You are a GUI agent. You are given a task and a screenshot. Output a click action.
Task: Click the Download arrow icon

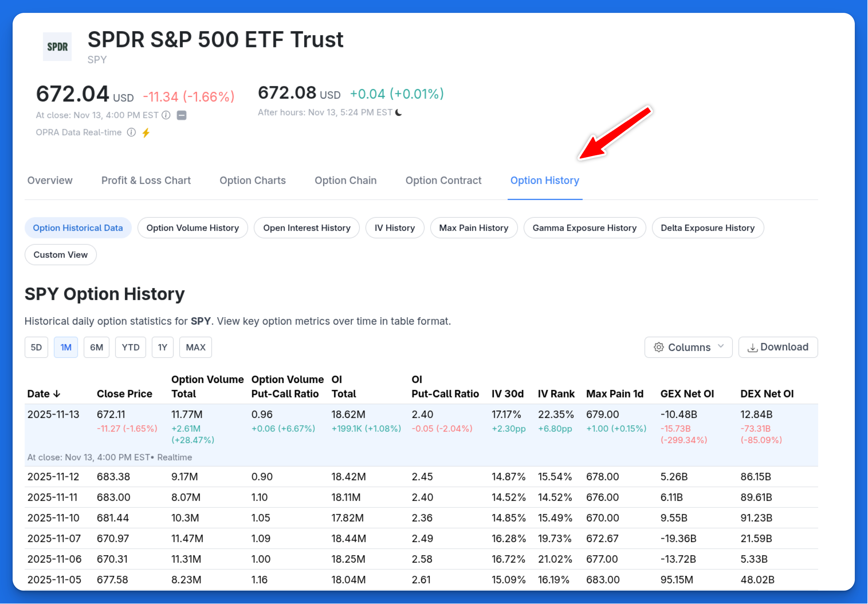click(x=752, y=348)
